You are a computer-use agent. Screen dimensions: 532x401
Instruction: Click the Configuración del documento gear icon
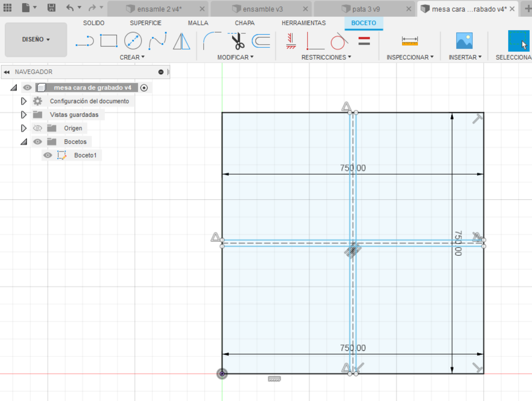37,101
